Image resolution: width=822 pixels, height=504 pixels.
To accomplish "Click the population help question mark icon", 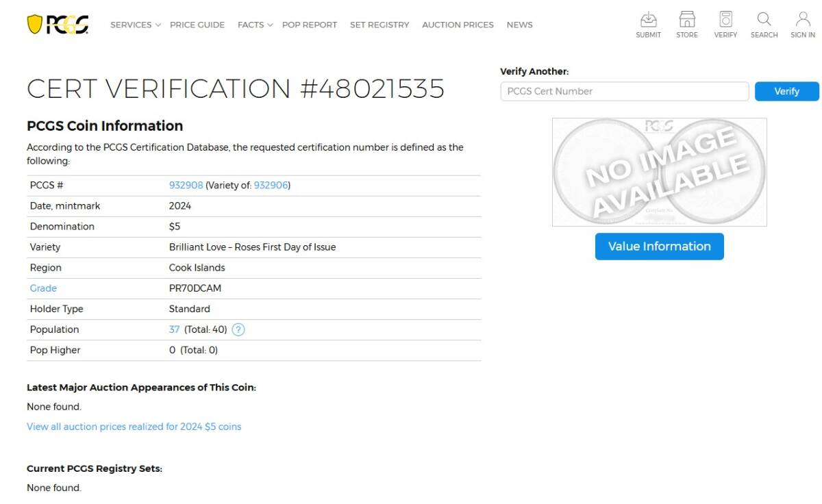I will pos(238,329).
